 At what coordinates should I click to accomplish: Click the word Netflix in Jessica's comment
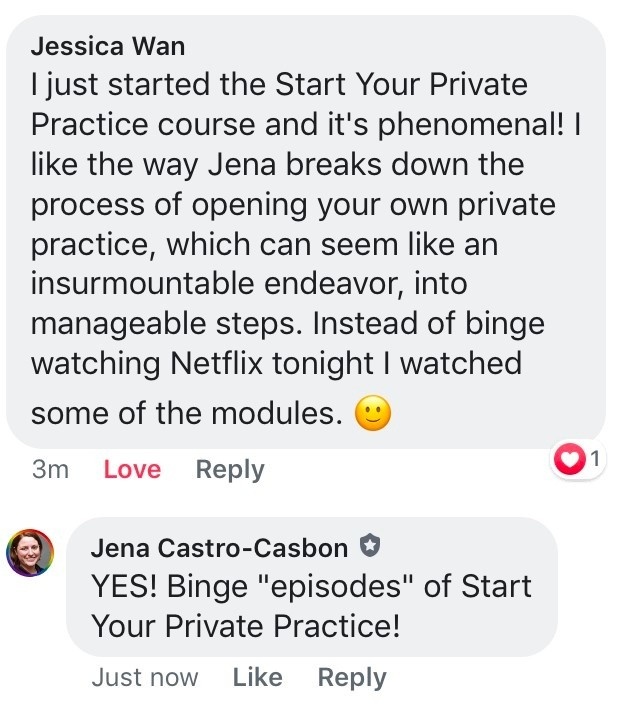216,363
